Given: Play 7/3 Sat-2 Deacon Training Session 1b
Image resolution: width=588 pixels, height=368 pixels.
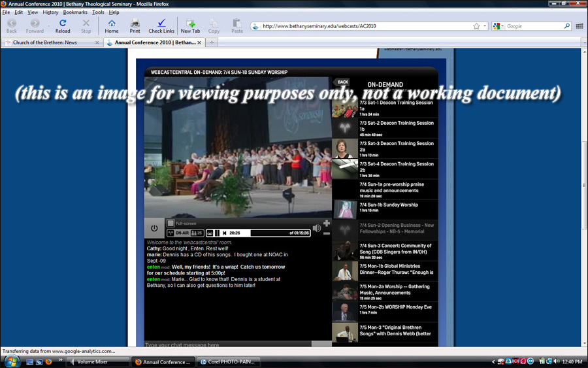Looking at the screenshot, I should pos(385,128).
